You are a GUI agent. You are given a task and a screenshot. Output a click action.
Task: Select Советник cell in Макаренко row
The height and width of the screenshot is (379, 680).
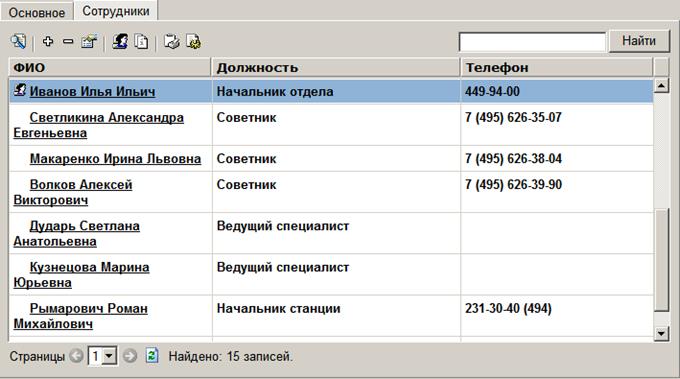tap(336, 159)
